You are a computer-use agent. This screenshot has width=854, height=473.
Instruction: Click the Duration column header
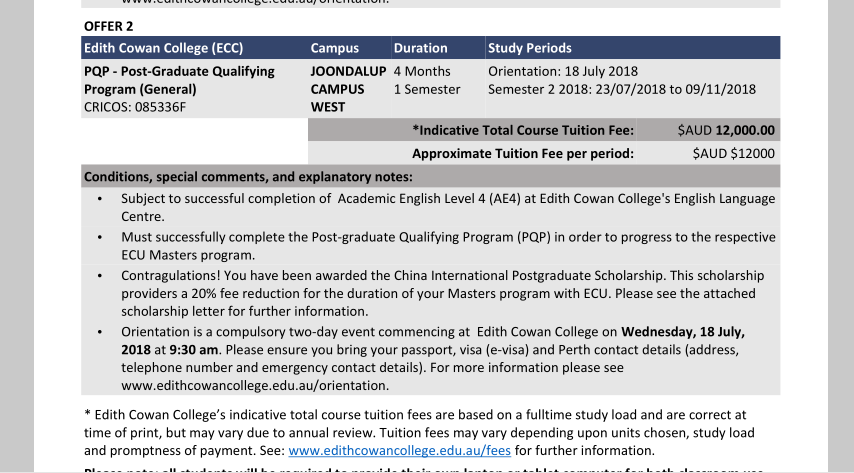tap(420, 48)
